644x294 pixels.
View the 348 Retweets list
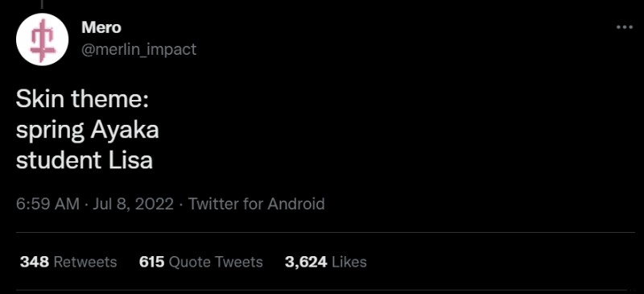(x=68, y=262)
